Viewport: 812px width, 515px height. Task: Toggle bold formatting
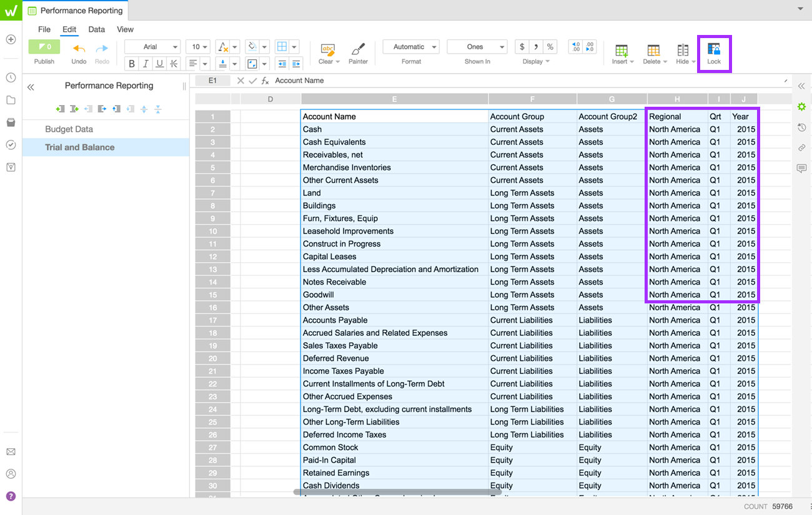point(132,64)
